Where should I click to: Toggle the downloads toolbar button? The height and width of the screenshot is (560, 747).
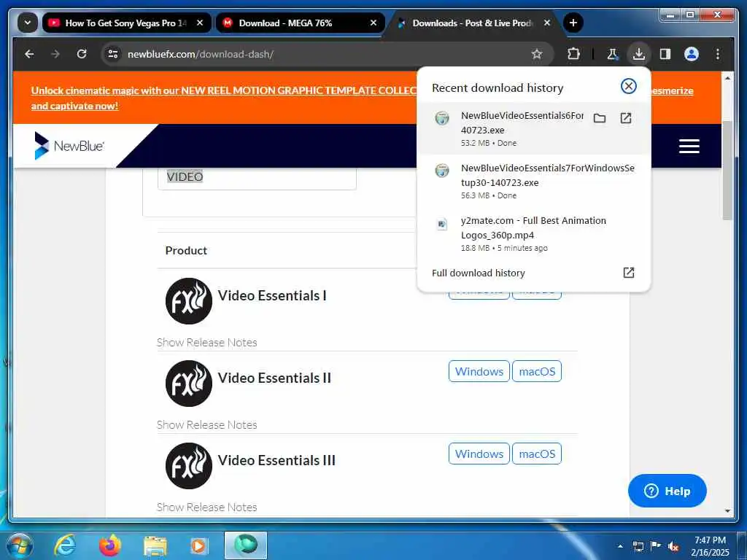[x=639, y=54]
